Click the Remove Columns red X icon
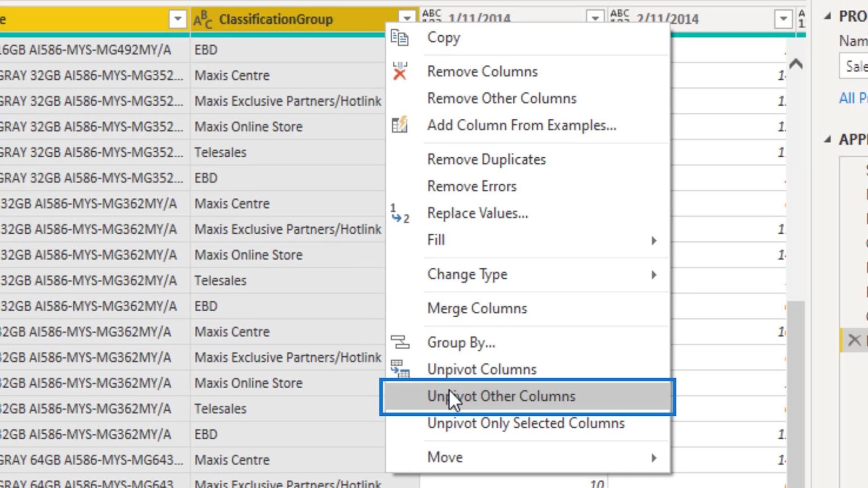868x488 pixels. pyautogui.click(x=399, y=71)
